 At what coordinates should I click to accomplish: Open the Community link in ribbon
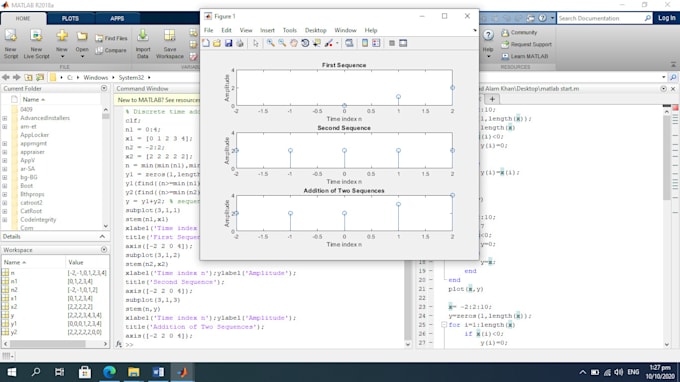coord(520,33)
